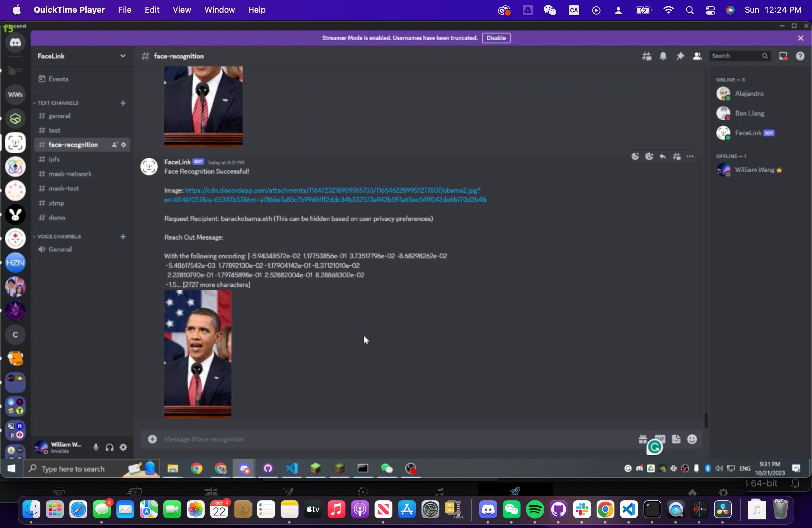Switch to the mask-network channel
Screen dimensions: 812x528
82,174
